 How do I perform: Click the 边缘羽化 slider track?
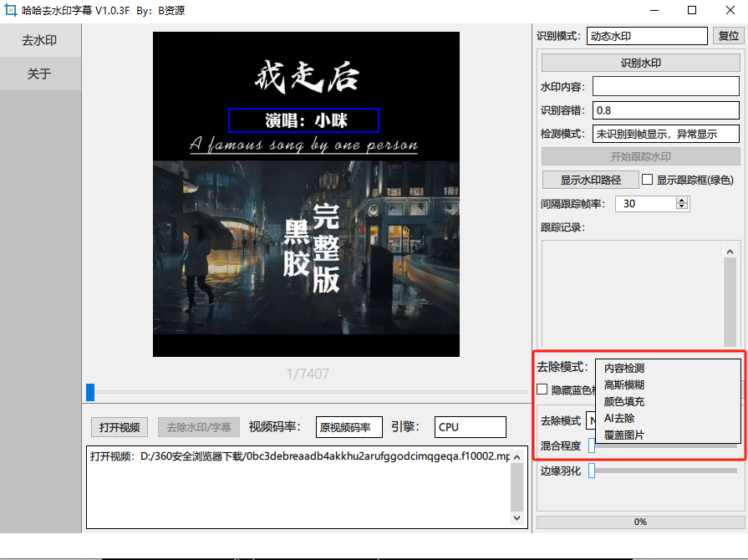(x=664, y=471)
